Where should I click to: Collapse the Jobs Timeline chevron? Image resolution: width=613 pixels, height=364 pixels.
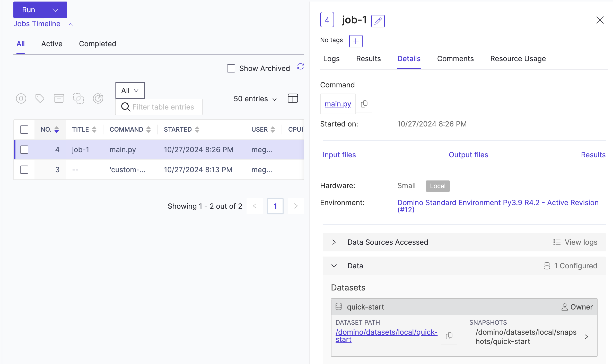pyautogui.click(x=71, y=24)
